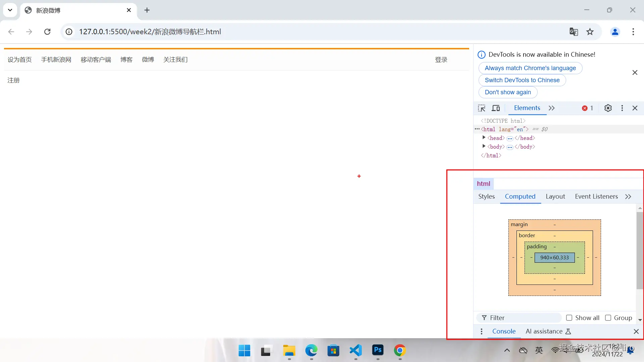The image size is (644, 362).
Task: Open the AI assistance tab
Action: 548,331
